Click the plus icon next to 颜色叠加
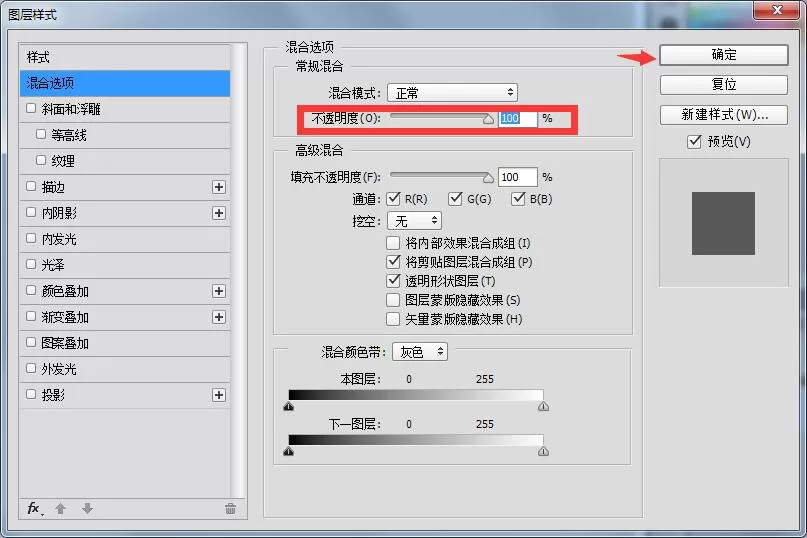 point(219,291)
